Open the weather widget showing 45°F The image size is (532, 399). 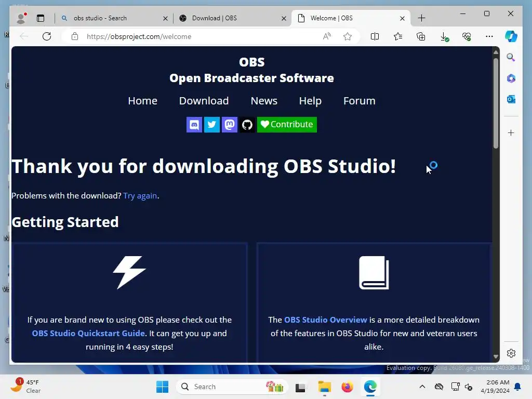point(25,387)
